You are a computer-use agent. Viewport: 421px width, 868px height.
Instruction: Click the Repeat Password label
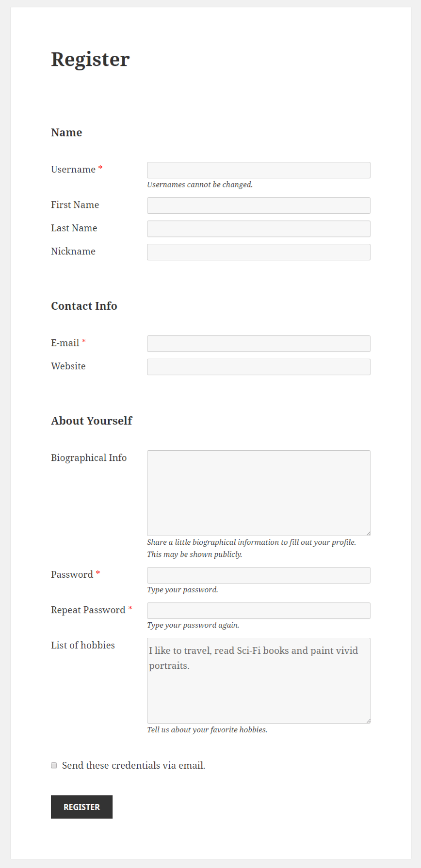click(x=88, y=610)
